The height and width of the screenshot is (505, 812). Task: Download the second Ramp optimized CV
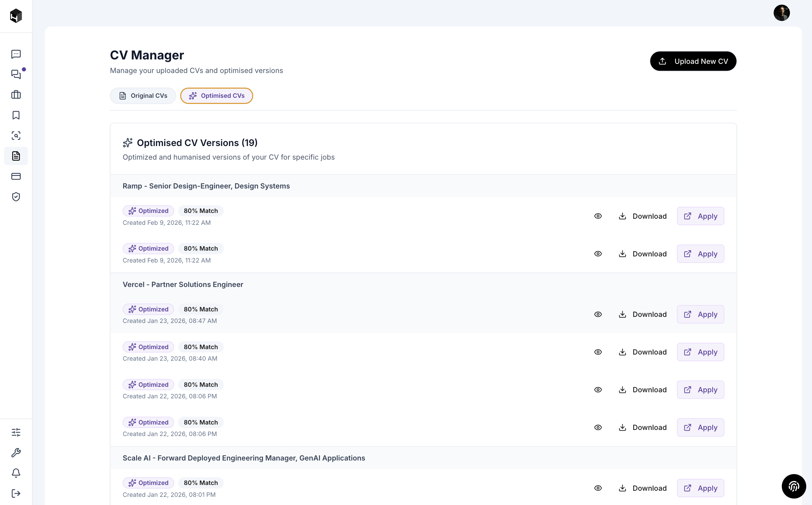click(x=642, y=254)
